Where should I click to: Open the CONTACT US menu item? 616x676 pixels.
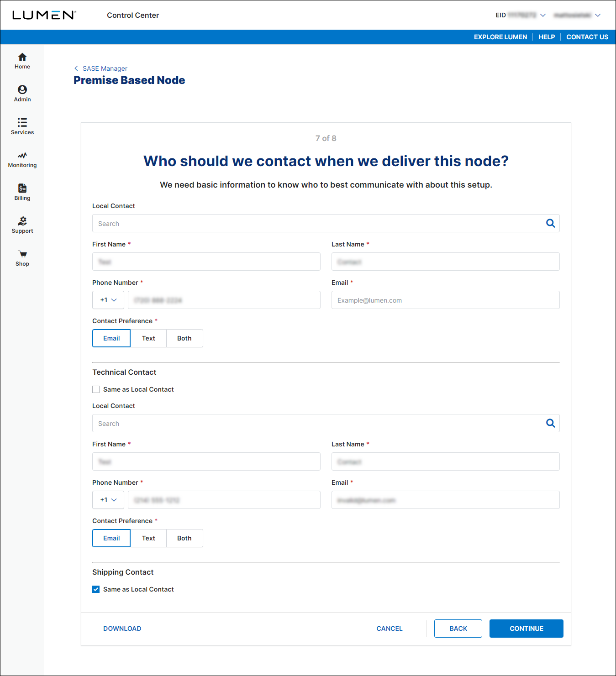(x=587, y=37)
